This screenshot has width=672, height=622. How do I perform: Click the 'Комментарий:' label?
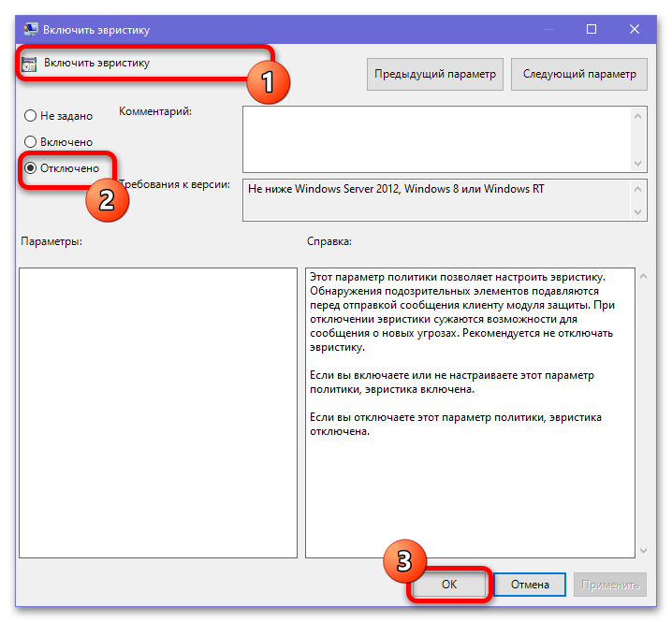click(155, 111)
